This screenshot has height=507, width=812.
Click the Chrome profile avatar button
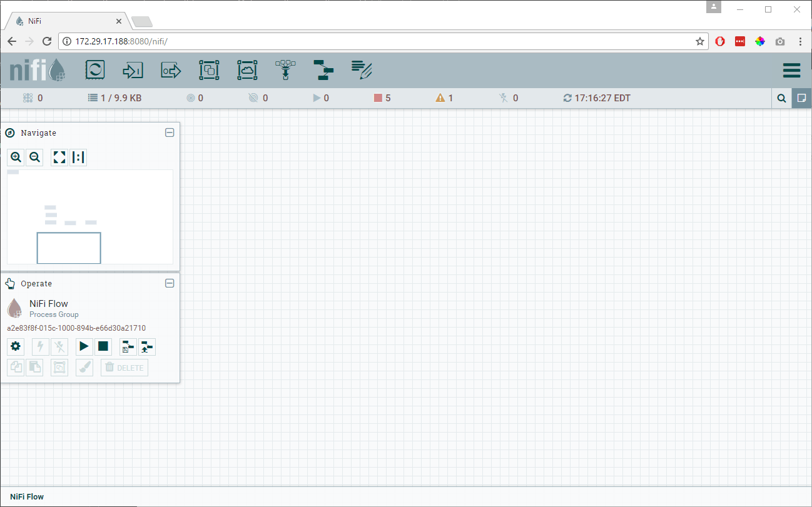pos(714,8)
